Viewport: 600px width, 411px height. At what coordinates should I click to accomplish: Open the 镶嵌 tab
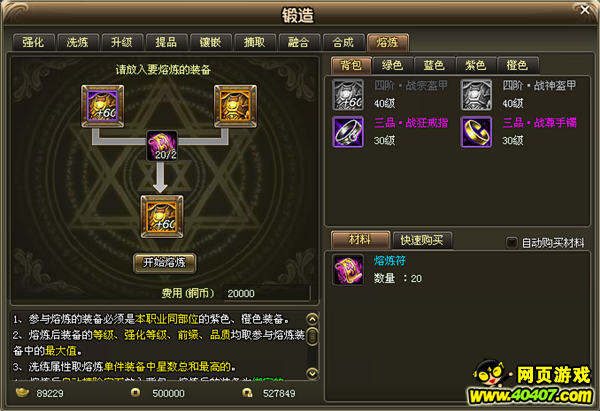[x=210, y=42]
